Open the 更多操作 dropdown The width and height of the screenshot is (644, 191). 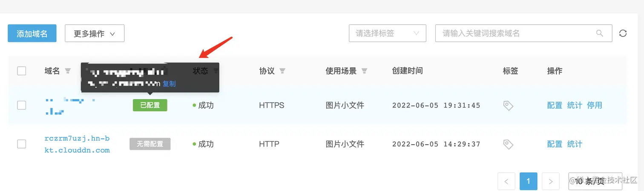click(95, 33)
